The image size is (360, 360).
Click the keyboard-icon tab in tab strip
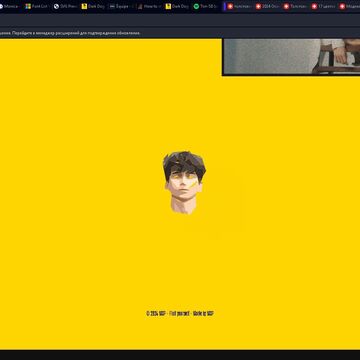coord(121,6)
